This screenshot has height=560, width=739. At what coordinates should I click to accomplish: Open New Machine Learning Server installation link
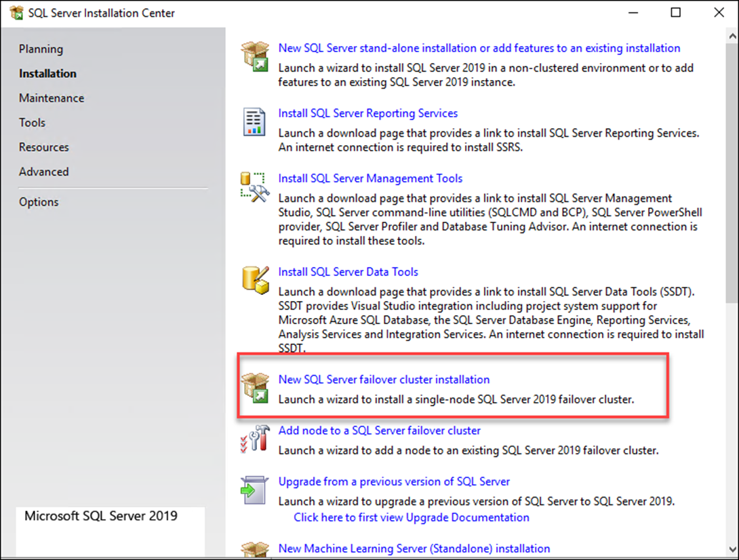pyautogui.click(x=414, y=548)
